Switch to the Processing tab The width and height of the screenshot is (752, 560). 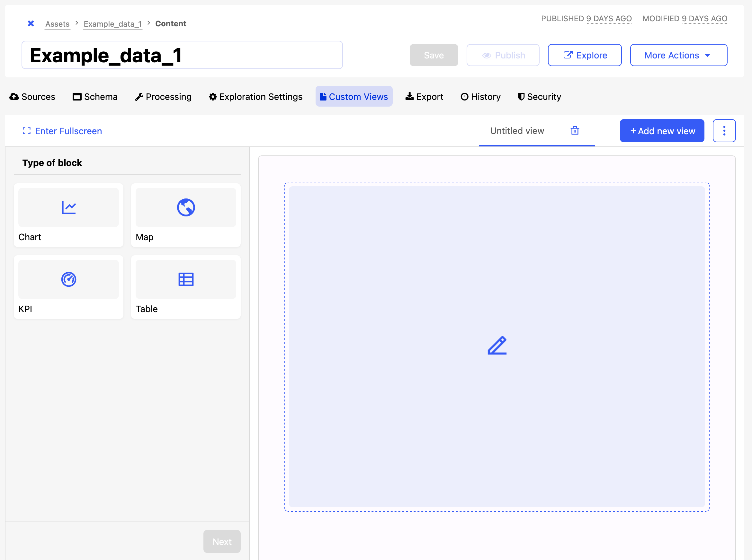click(x=163, y=97)
